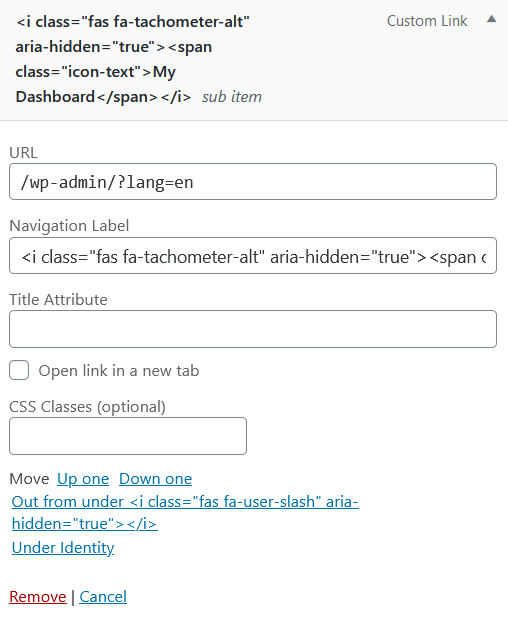Click the Title Attribute field label

click(58, 300)
